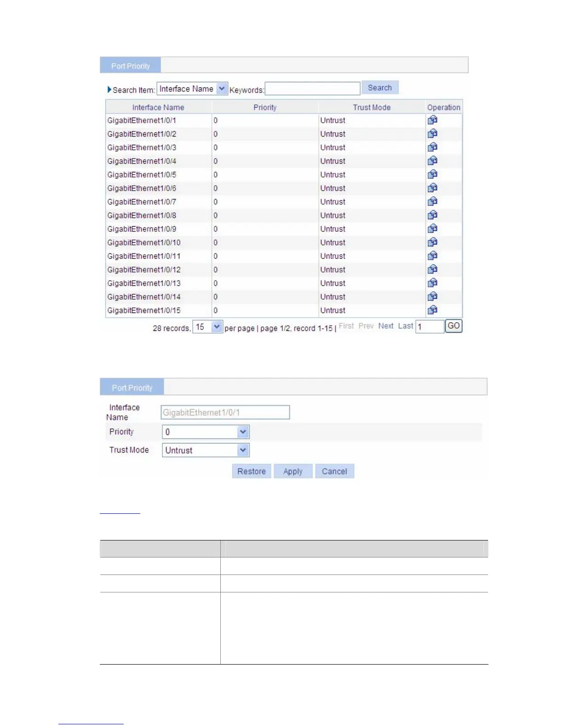
Task: Click the Interface Name field showing GigabitEthernet1/0/1
Action: tap(225, 412)
